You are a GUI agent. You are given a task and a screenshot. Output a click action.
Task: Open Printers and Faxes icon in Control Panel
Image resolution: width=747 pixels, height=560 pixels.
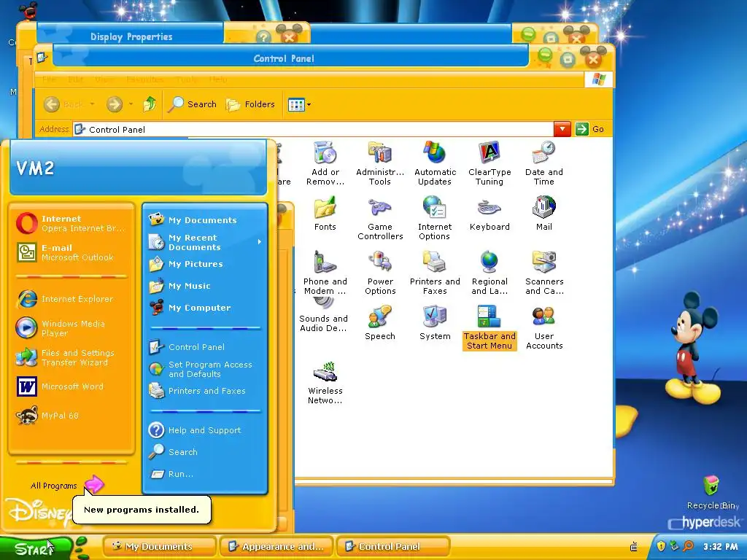435,273
